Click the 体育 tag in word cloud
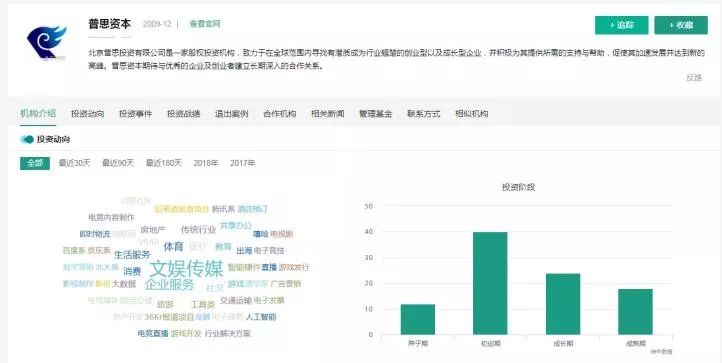This screenshot has height=363, width=722. pos(173,246)
